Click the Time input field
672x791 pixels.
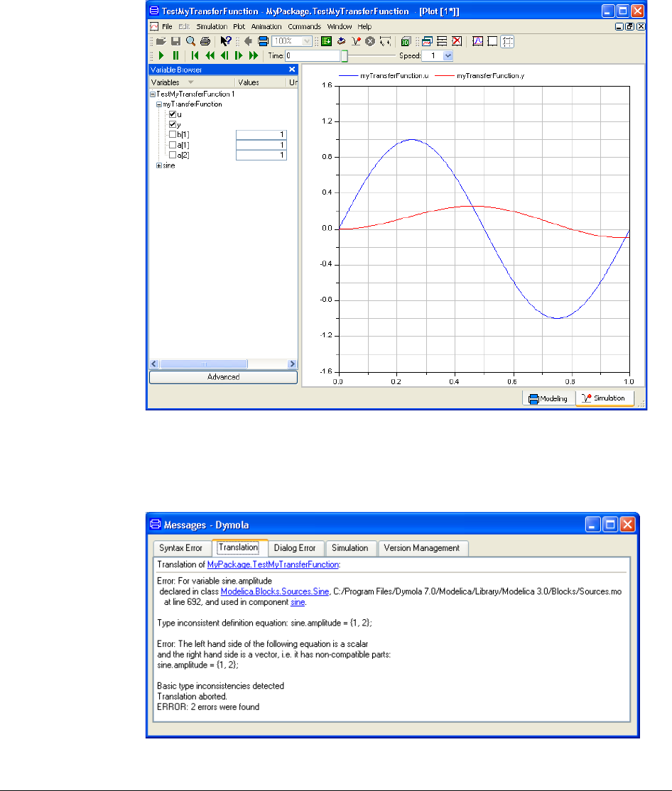(x=313, y=56)
